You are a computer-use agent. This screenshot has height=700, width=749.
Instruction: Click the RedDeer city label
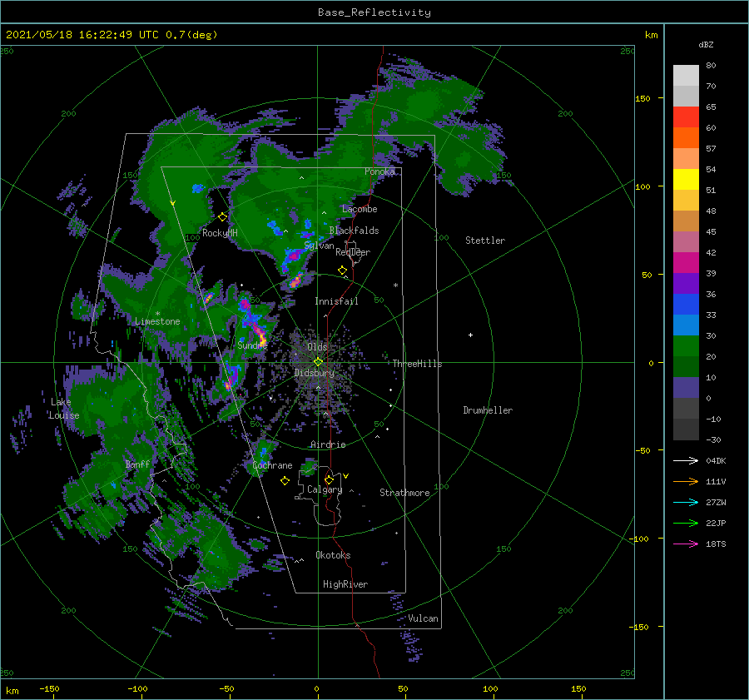point(353,252)
